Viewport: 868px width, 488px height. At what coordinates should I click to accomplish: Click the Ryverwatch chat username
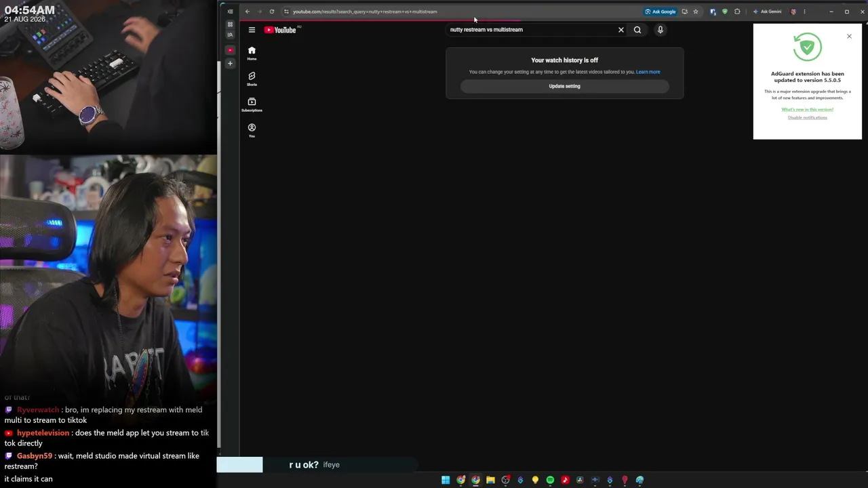(x=38, y=410)
